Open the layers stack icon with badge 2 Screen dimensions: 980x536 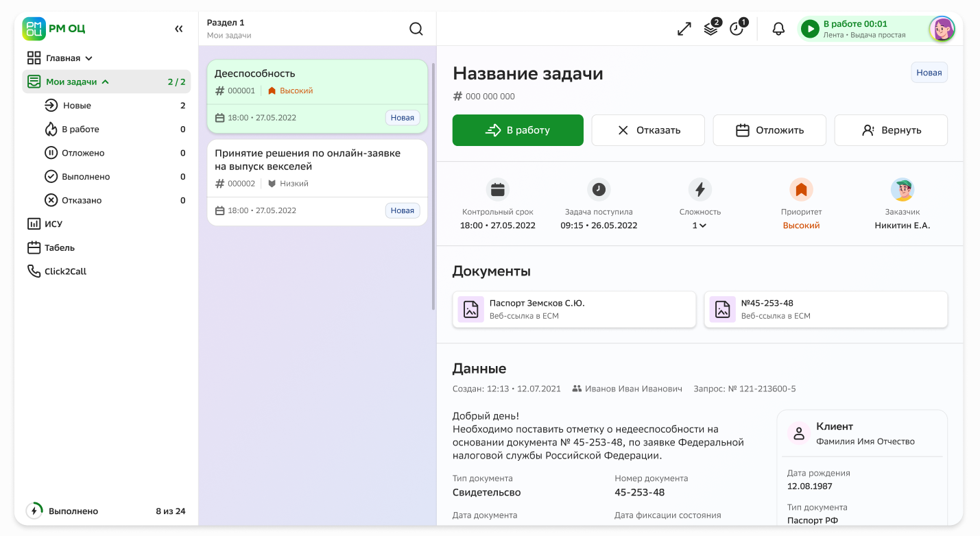711,29
